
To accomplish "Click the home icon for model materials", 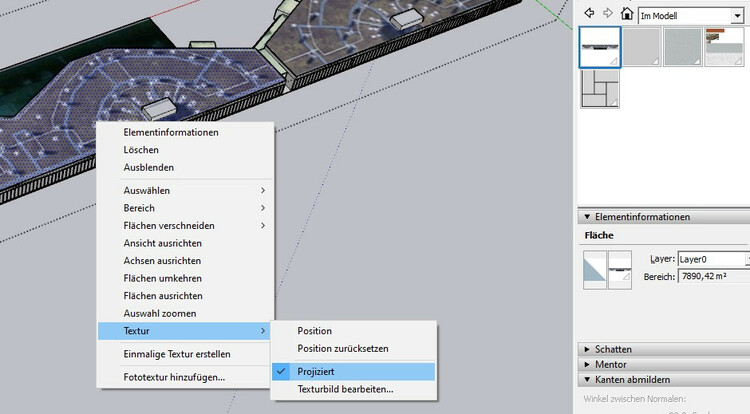I will [626, 14].
